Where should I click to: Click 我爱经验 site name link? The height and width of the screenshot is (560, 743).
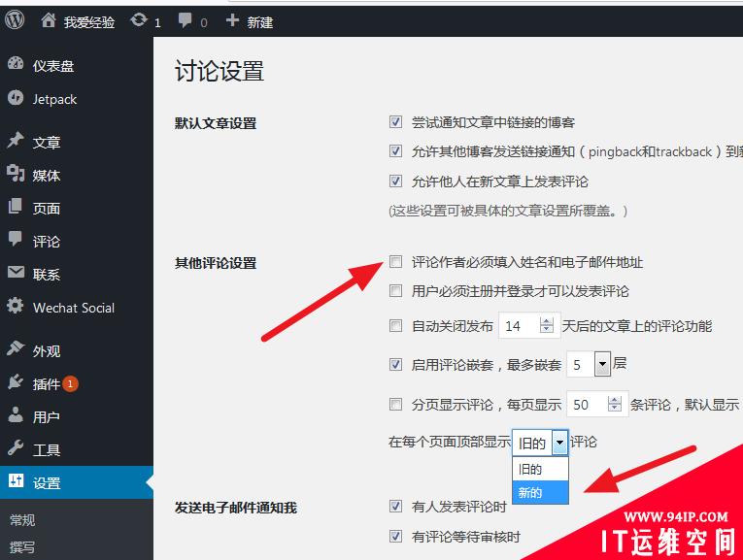89,21
